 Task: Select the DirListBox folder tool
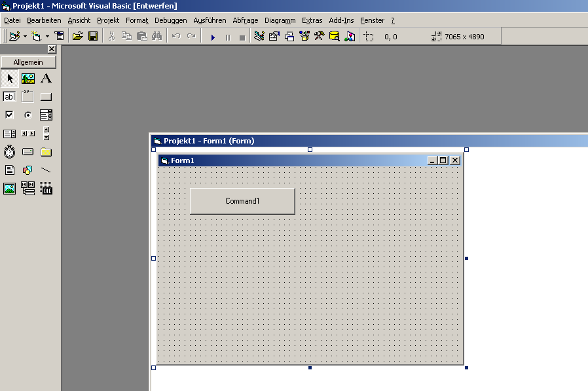[46, 152]
